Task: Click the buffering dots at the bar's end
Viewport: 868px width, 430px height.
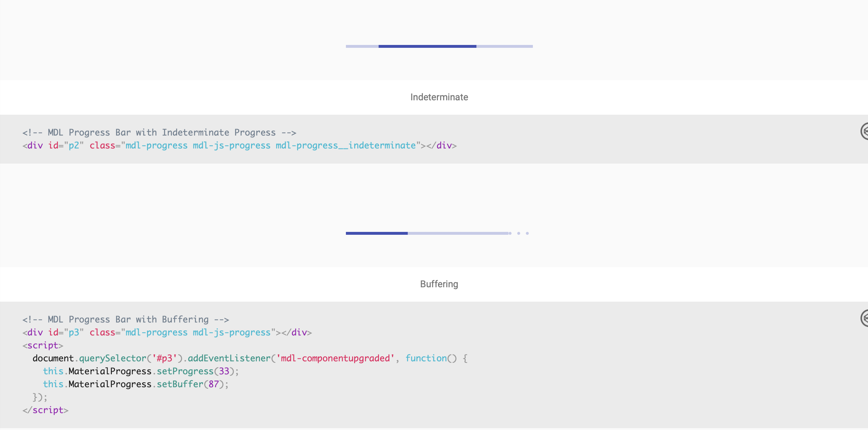Action: 519,233
